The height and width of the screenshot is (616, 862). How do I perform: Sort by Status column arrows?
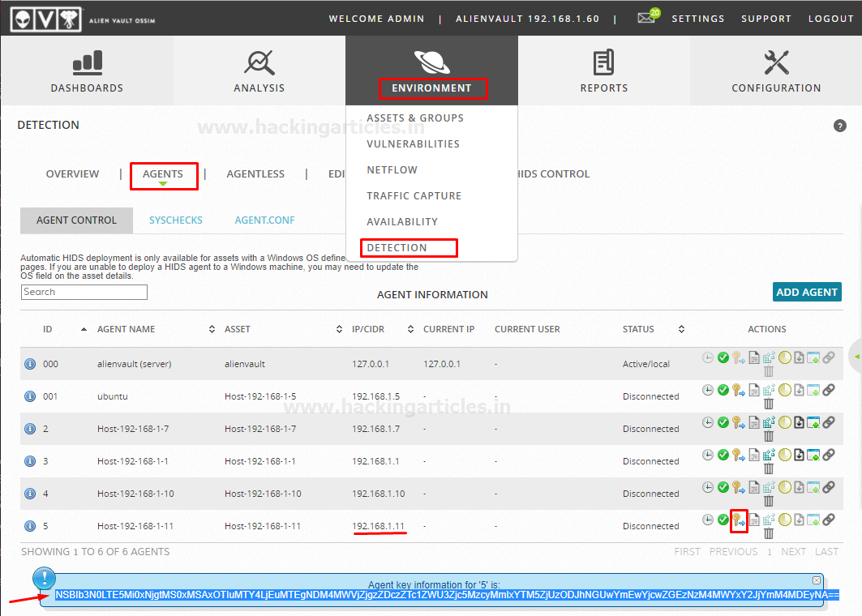click(x=681, y=329)
